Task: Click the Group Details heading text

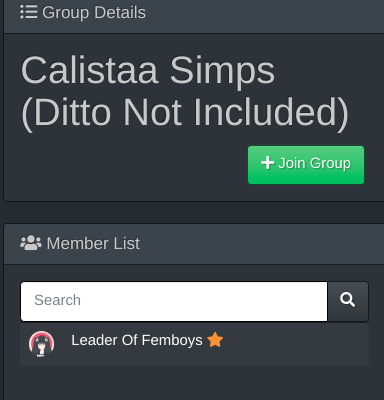Action: 94,13
